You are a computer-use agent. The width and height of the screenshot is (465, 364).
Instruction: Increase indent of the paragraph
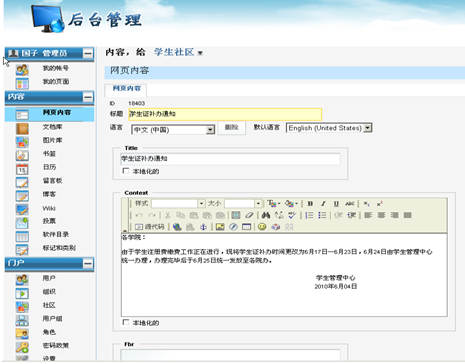[x=352, y=215]
